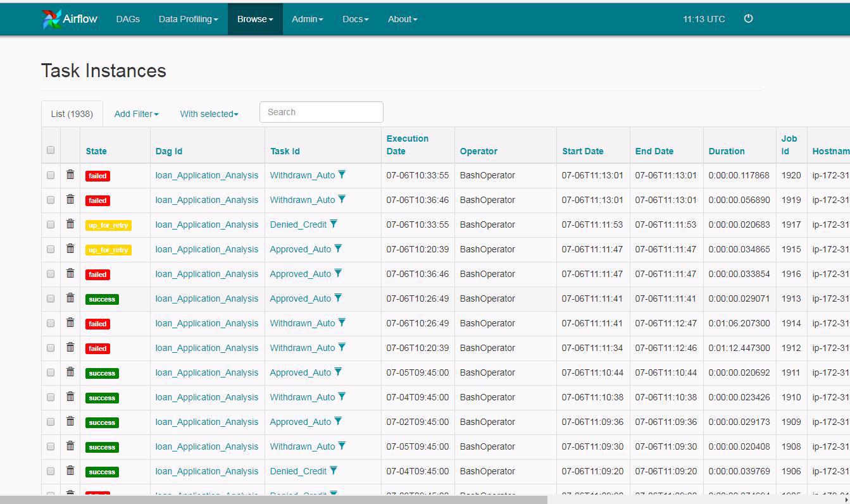The height and width of the screenshot is (504, 850).
Task: Filter by Withdrawn_Auto in job 1920 row
Action: coord(342,175)
